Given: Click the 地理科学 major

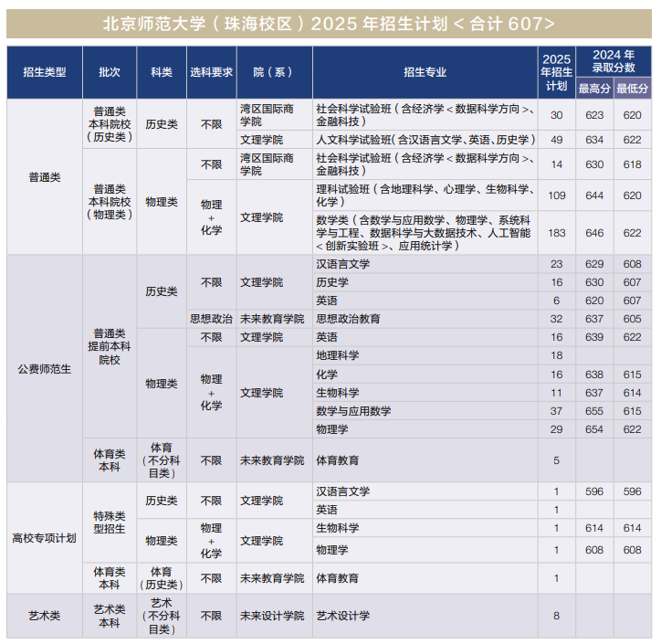Looking at the screenshot, I should tap(425, 355).
